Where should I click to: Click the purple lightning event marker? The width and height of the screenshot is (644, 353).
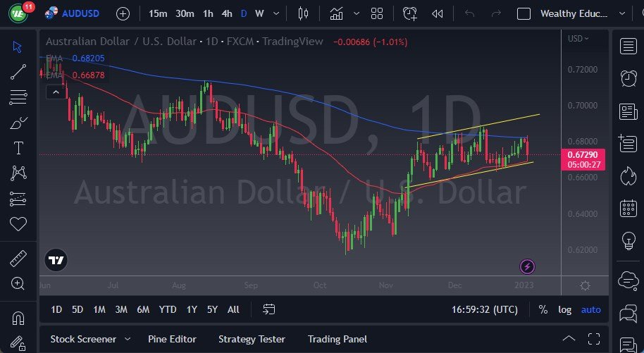coord(527,267)
